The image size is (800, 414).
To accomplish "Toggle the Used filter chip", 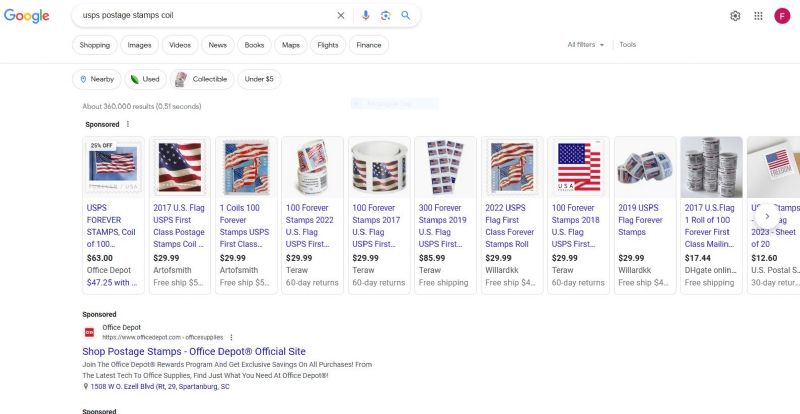I will [145, 79].
